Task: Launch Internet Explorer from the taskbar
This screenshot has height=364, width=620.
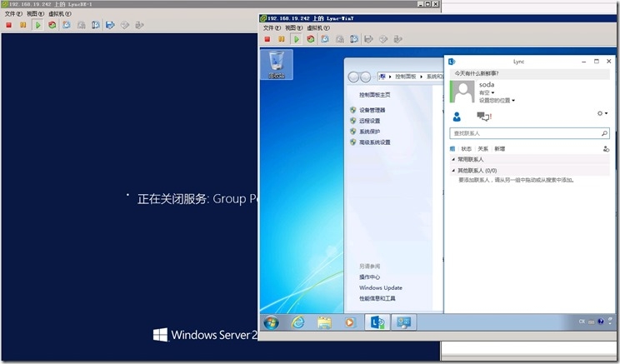Action: pos(297,322)
